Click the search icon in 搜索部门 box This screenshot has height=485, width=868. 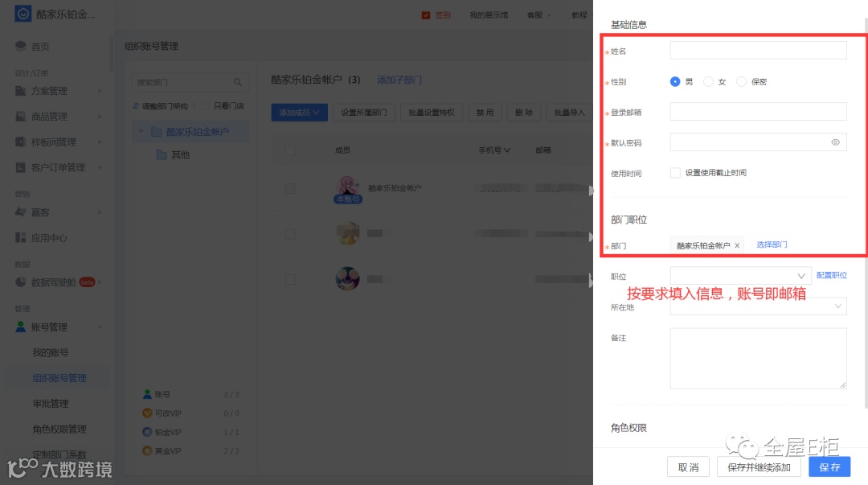coord(237,82)
